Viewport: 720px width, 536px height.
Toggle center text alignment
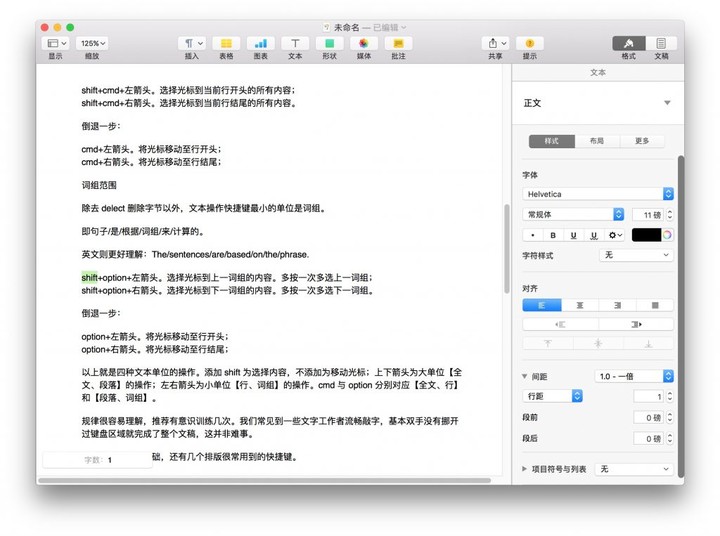tap(580, 305)
